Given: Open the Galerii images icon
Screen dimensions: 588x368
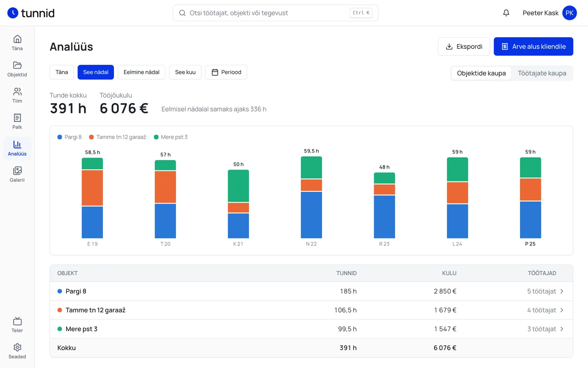Looking at the screenshot, I should coord(17,170).
